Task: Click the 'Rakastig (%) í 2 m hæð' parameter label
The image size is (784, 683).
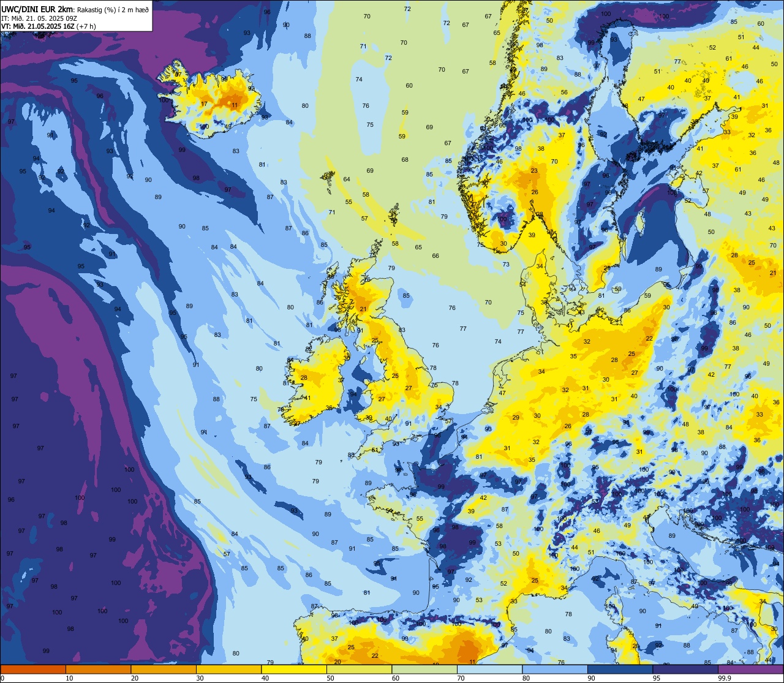Action: pyautogui.click(x=113, y=9)
